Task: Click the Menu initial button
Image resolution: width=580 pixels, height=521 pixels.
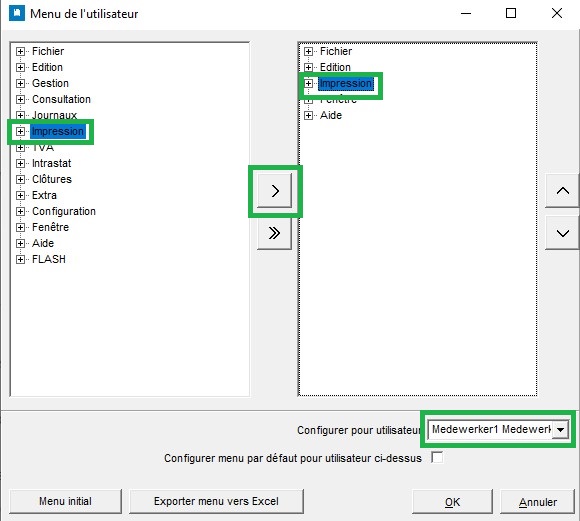Action: tap(65, 501)
